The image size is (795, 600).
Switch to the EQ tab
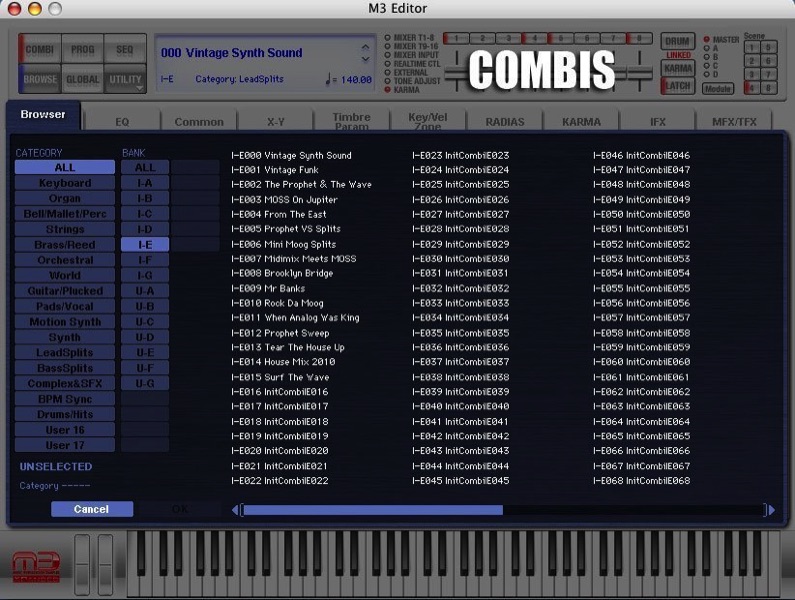122,122
